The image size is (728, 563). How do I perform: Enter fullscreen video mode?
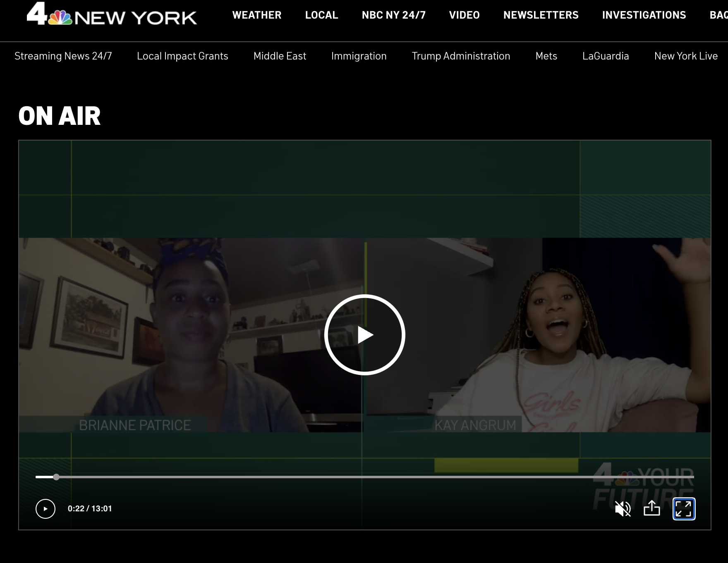coord(685,509)
